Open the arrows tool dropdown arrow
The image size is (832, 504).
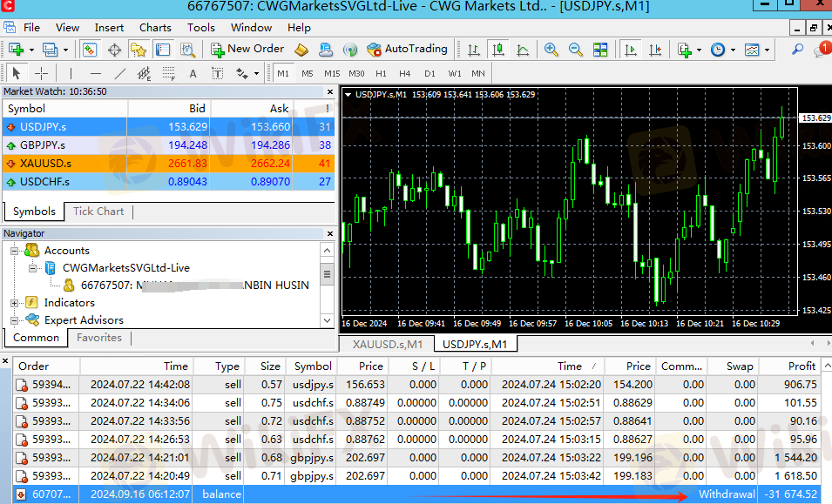(257, 74)
